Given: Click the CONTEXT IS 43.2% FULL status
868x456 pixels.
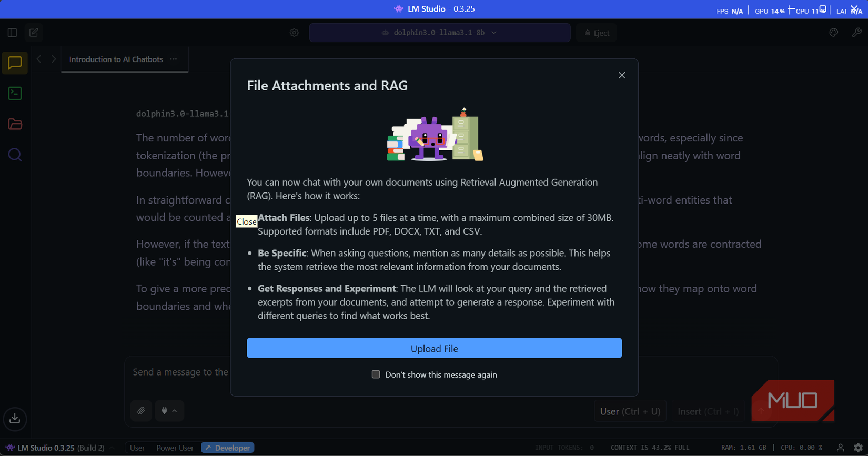Looking at the screenshot, I should (x=650, y=448).
